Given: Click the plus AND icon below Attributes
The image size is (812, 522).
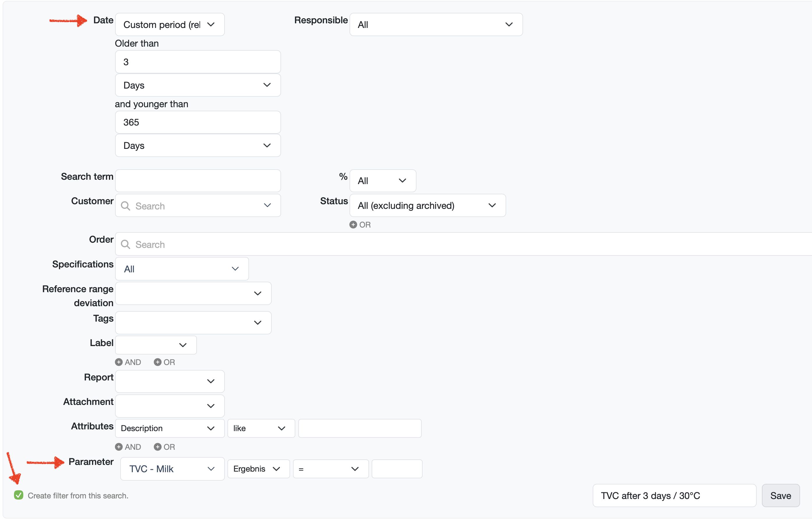Looking at the screenshot, I should pyautogui.click(x=119, y=447).
